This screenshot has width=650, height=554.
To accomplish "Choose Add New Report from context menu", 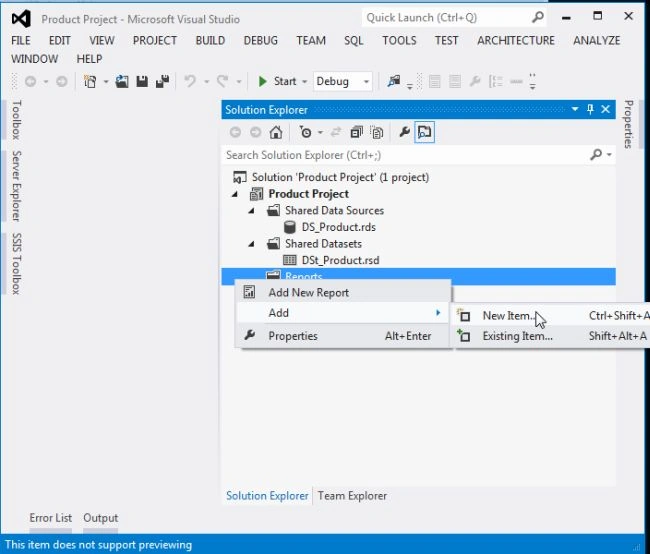I will tap(343, 292).
